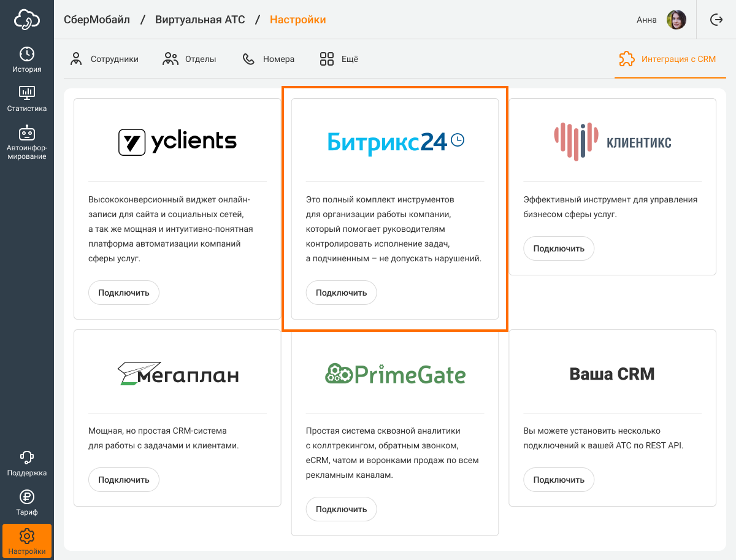Select the Интеграция с CRM tab

(x=668, y=59)
